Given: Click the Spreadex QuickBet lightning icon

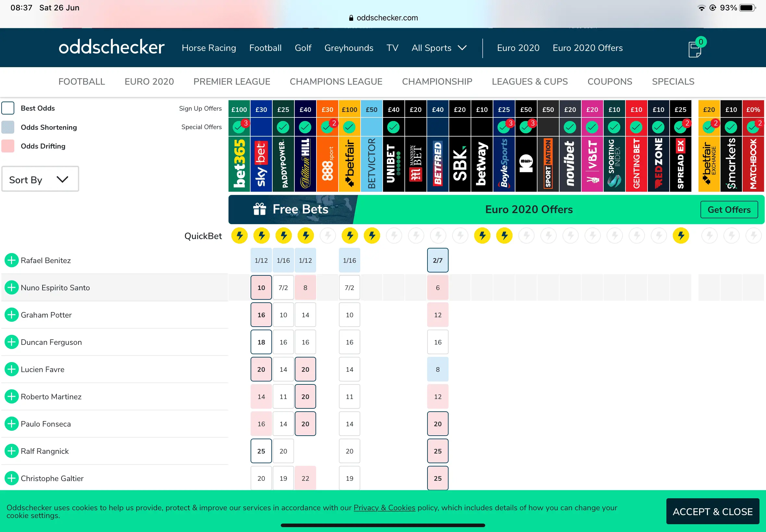Looking at the screenshot, I should click(681, 236).
